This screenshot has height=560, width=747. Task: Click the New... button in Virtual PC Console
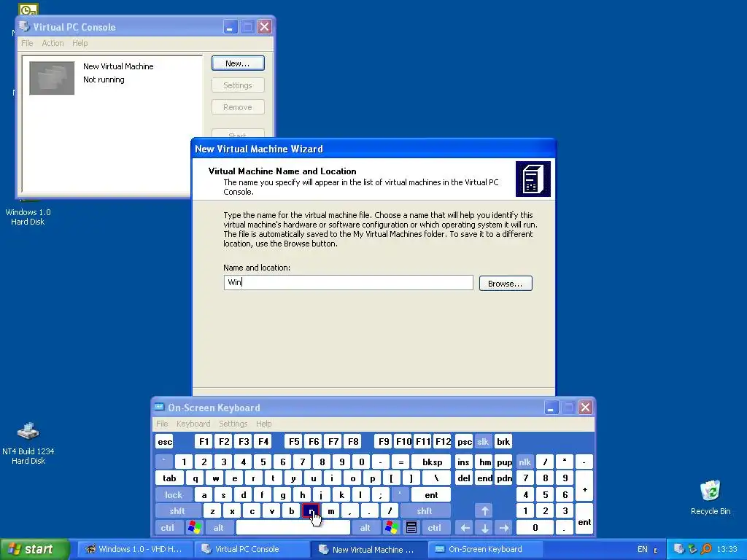tap(238, 63)
